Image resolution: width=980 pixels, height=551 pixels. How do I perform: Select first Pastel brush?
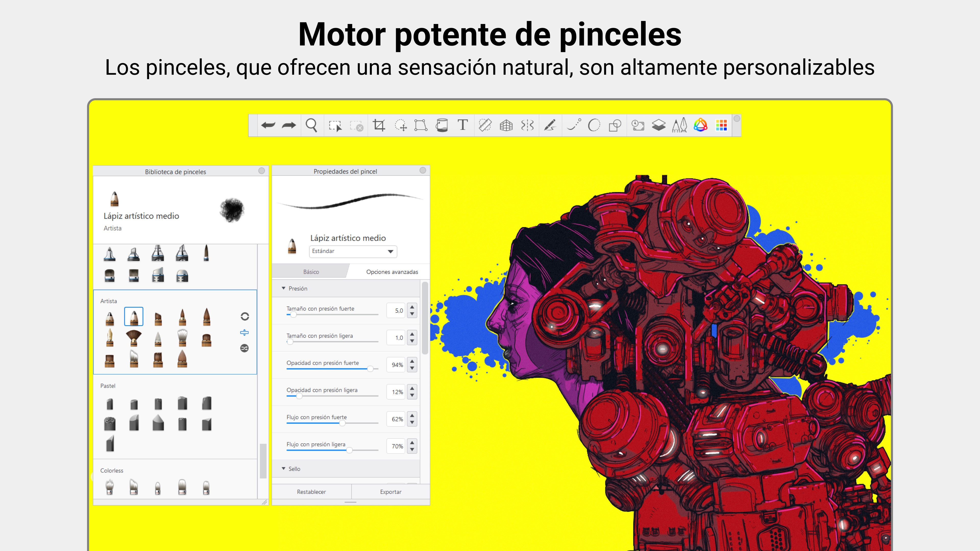click(x=110, y=404)
